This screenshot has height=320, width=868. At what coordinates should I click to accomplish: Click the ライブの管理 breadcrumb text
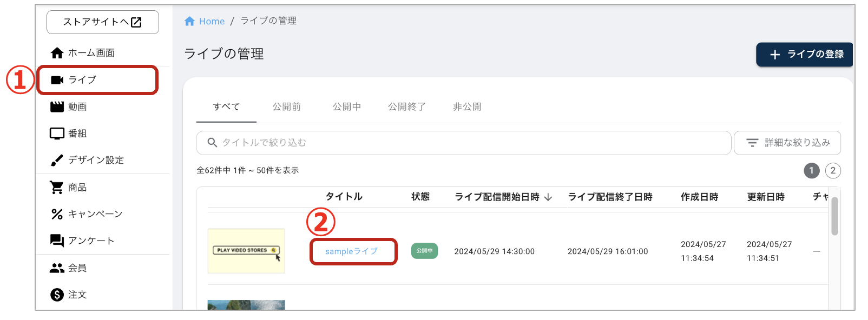pyautogui.click(x=268, y=21)
